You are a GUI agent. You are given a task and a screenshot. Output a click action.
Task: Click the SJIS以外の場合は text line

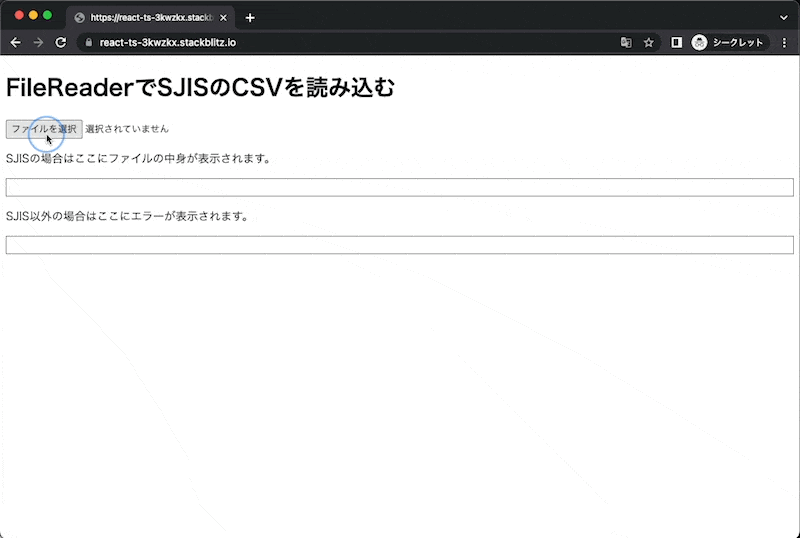tap(128, 216)
